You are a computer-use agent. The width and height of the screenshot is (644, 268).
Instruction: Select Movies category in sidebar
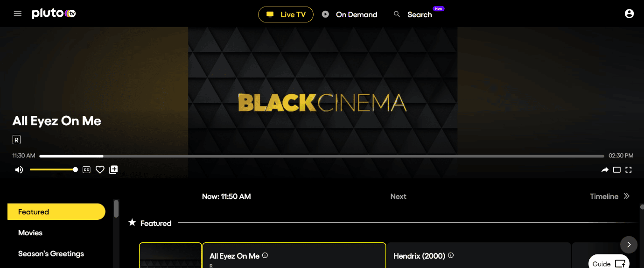coord(30,233)
